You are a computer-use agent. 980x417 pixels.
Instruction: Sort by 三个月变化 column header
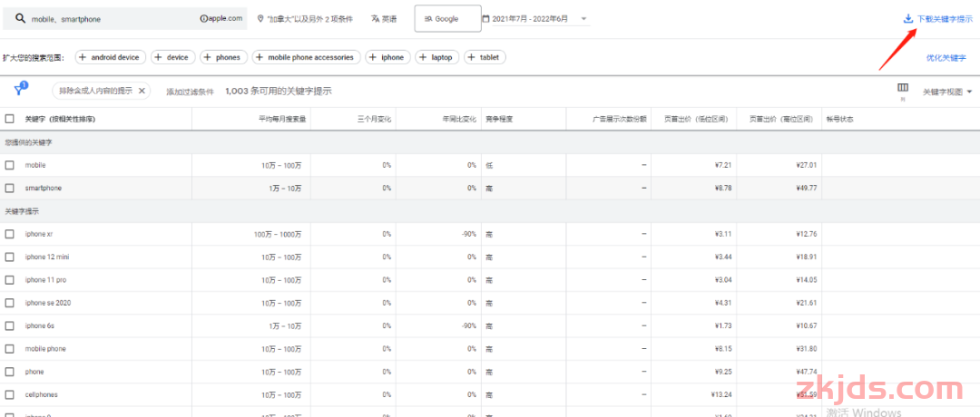point(375,119)
